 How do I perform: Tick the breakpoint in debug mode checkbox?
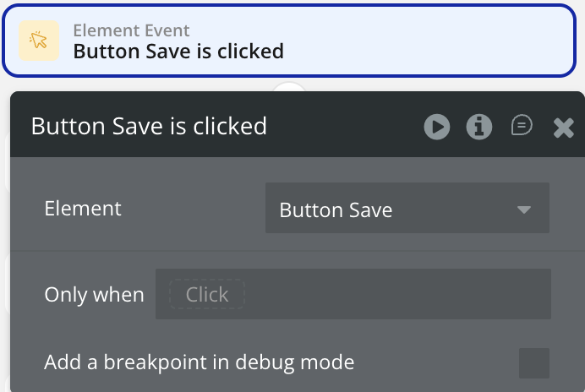point(533,363)
